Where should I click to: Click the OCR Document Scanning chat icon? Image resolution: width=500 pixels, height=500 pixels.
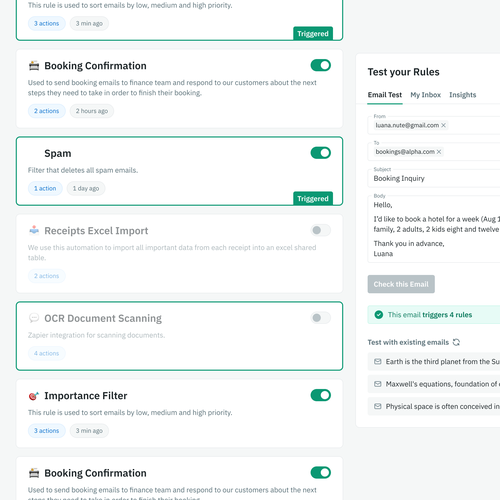(34, 318)
